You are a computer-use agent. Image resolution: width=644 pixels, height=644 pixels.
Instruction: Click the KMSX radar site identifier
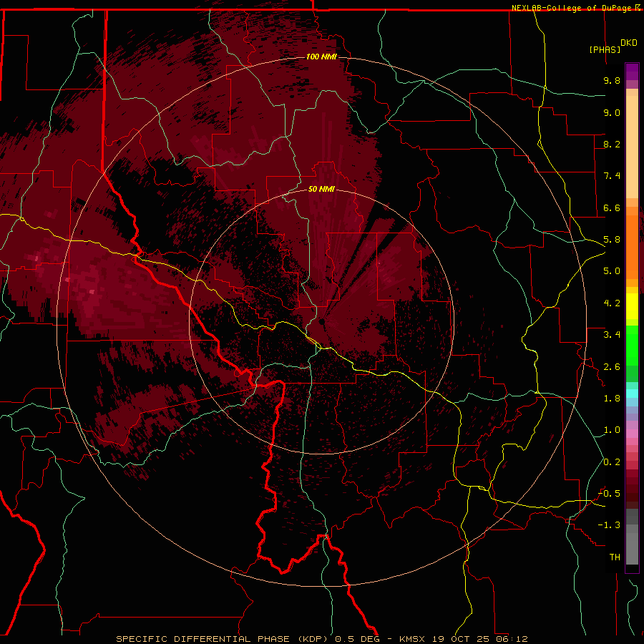click(x=412, y=639)
